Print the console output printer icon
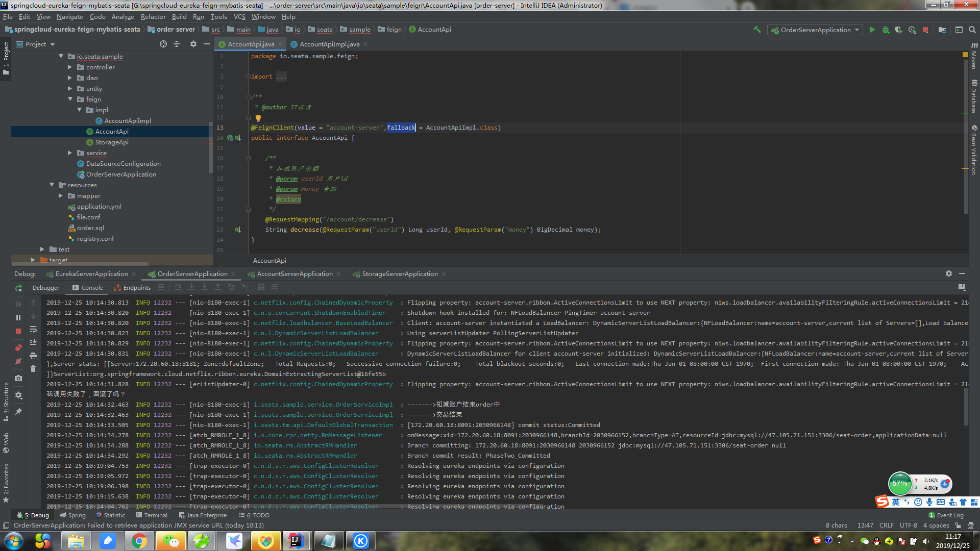 point(33,356)
